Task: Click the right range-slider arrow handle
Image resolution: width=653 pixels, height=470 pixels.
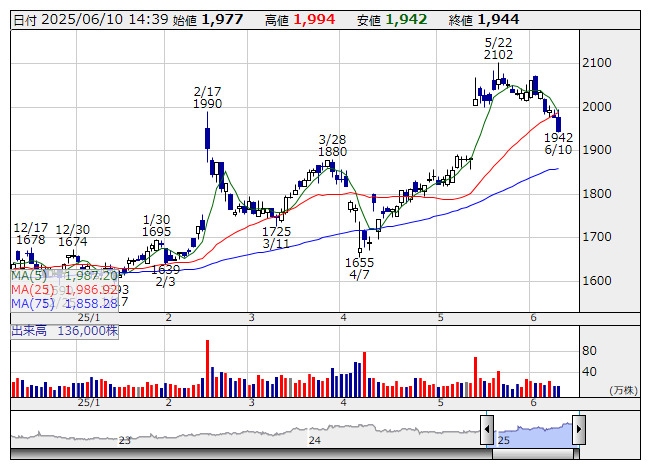Action: click(x=579, y=430)
